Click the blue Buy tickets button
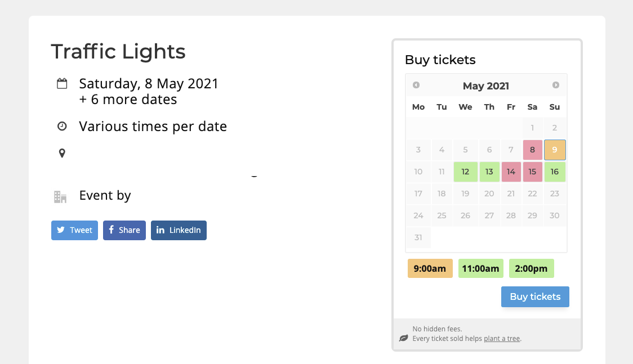This screenshot has height=364, width=633. tap(536, 296)
